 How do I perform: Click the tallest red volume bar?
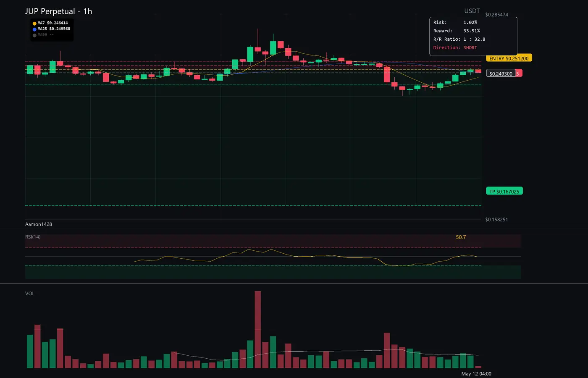click(258, 330)
